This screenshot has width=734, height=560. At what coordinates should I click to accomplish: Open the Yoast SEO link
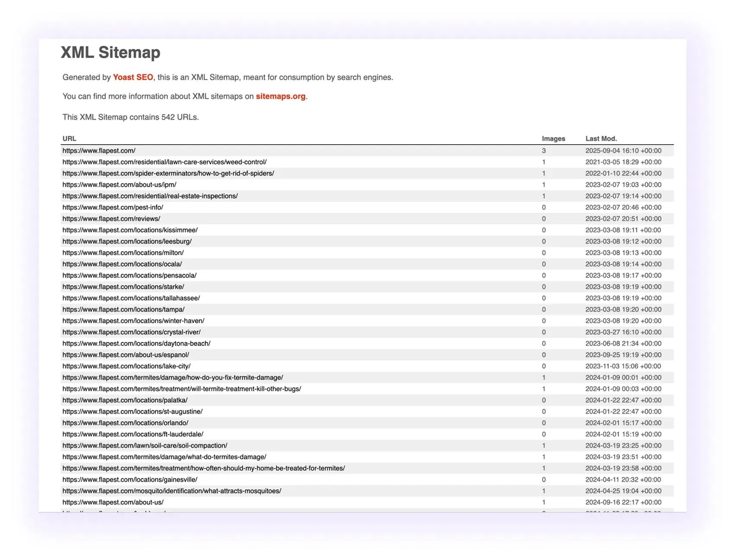coord(133,77)
